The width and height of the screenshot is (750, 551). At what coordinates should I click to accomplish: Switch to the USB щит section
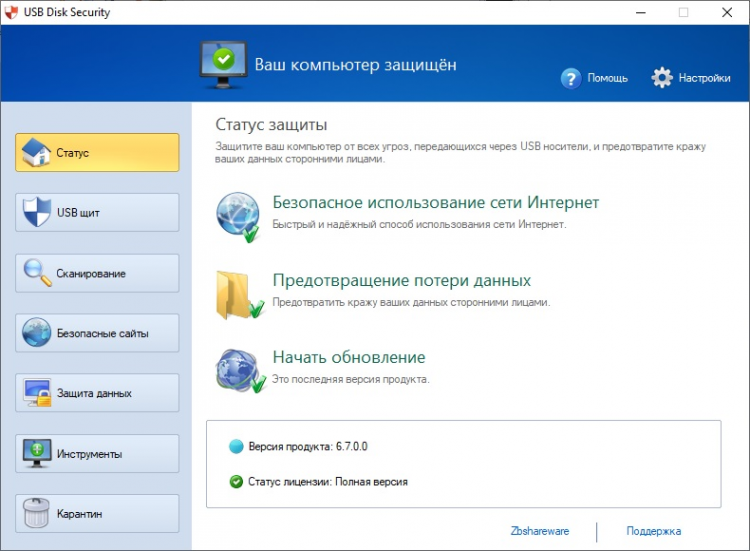point(97,212)
